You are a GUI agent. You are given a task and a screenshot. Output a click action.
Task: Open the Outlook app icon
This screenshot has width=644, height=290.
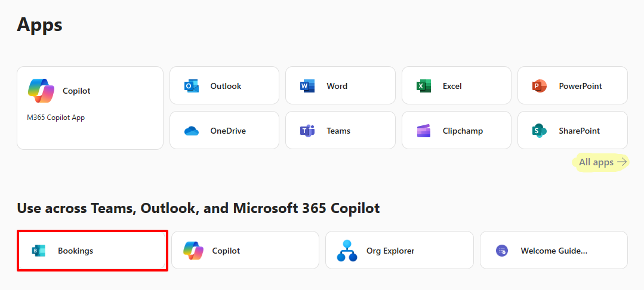pyautogui.click(x=192, y=86)
